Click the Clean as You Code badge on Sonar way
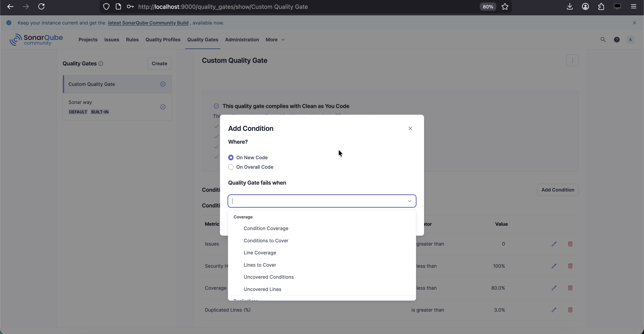 [x=163, y=107]
